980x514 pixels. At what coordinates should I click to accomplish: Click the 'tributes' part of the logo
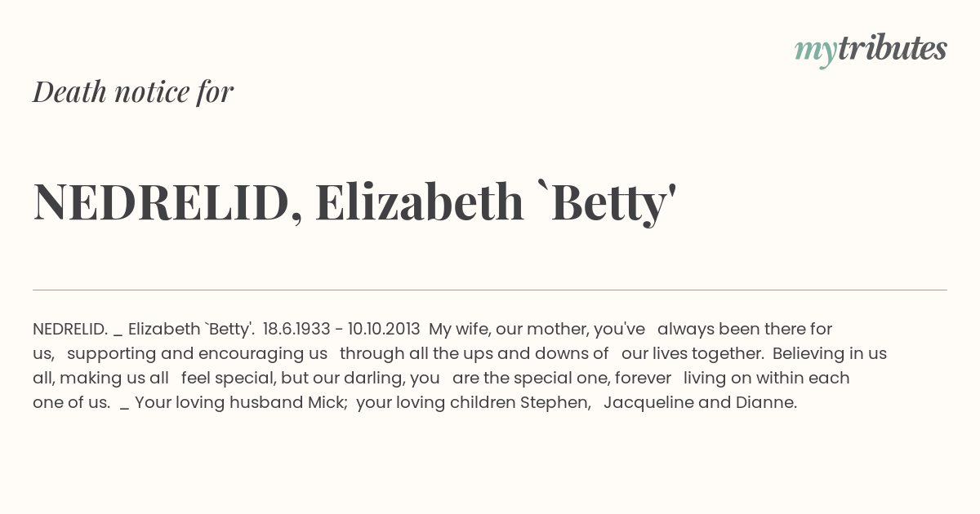coord(892,48)
